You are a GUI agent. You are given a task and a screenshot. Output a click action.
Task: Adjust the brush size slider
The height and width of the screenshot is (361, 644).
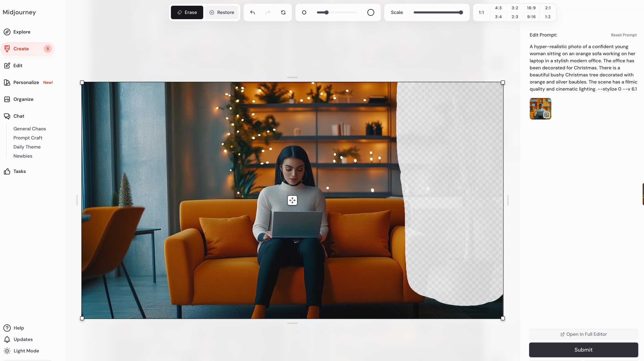tap(337, 12)
